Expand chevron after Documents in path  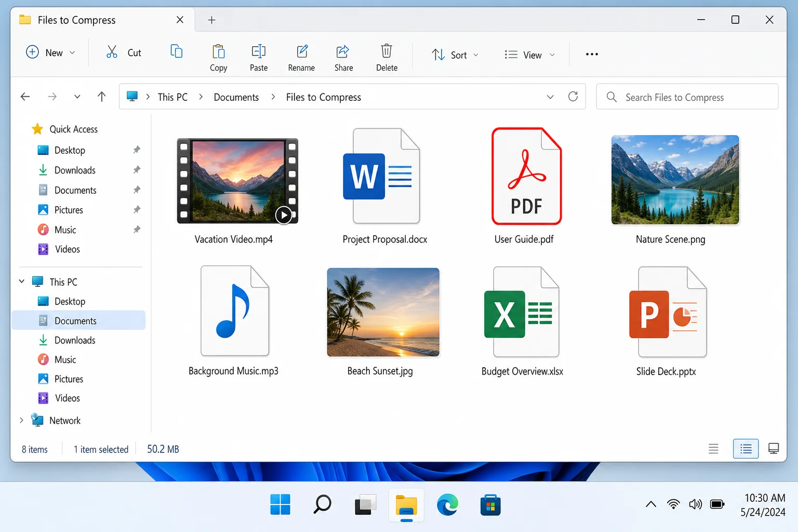[x=273, y=97]
